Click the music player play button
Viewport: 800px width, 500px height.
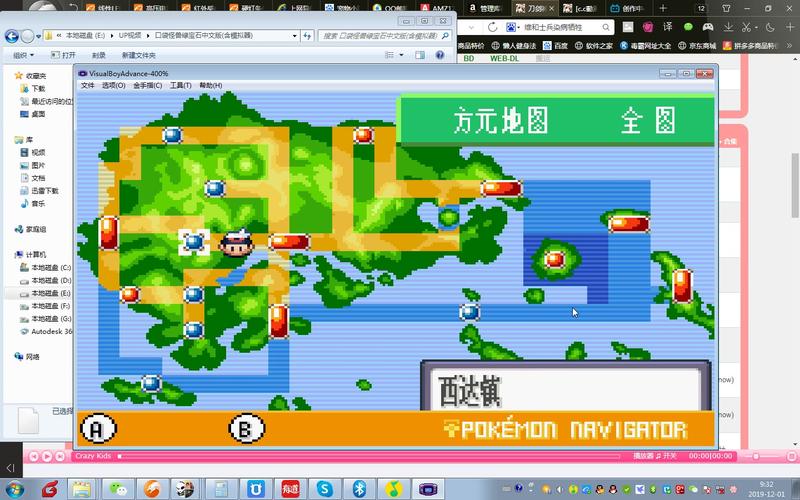coord(46,456)
